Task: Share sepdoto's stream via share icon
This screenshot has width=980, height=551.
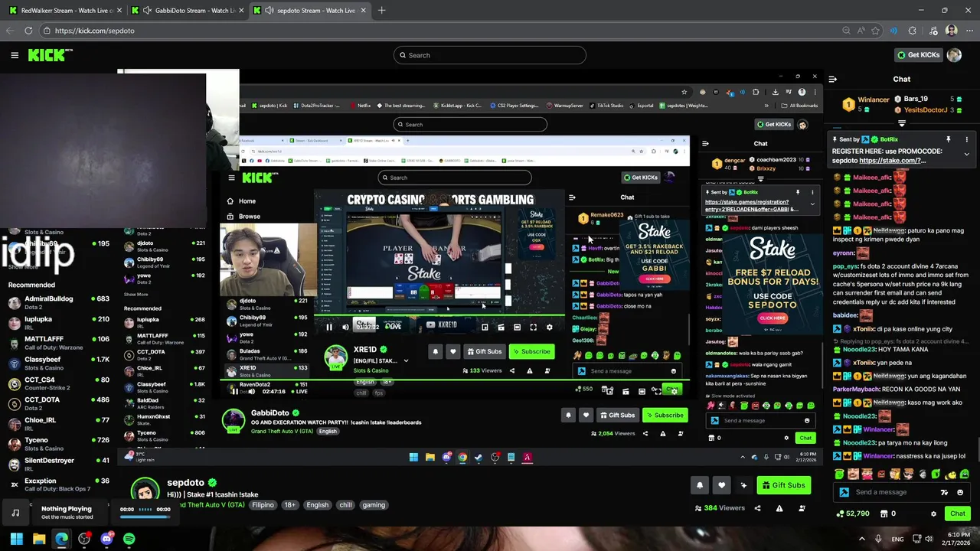Action: (757, 508)
